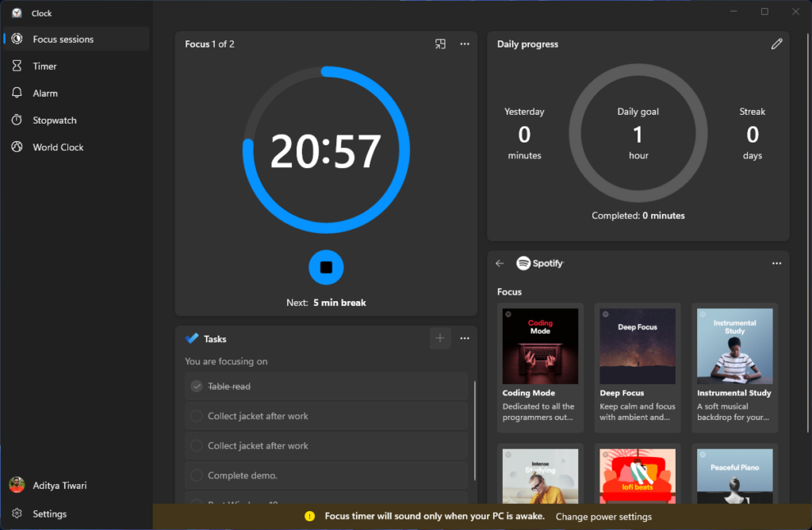Expand the focus session to compact view
Viewport: 812px width, 530px height.
point(440,44)
